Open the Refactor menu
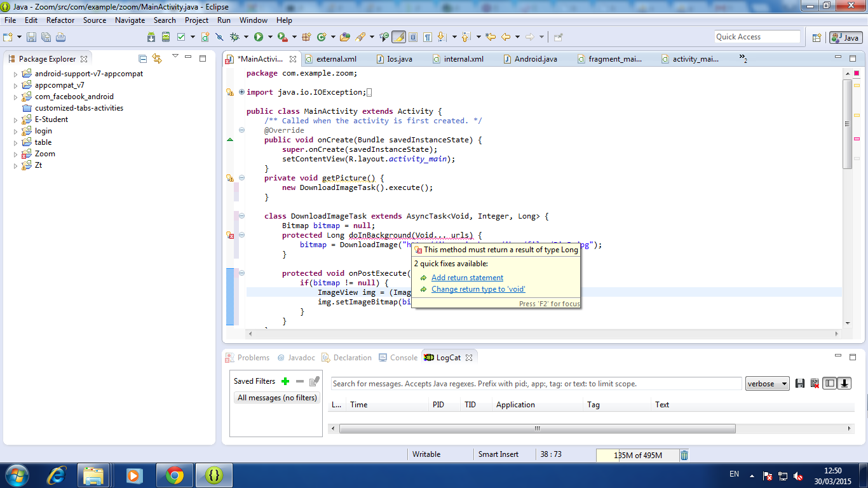868x488 pixels. (x=60, y=20)
